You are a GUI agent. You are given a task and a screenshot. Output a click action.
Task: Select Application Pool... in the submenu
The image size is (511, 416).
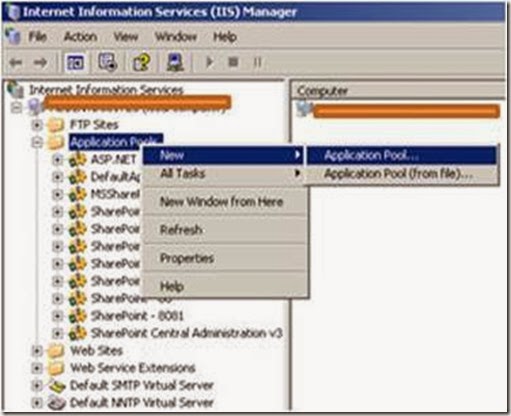click(401, 155)
